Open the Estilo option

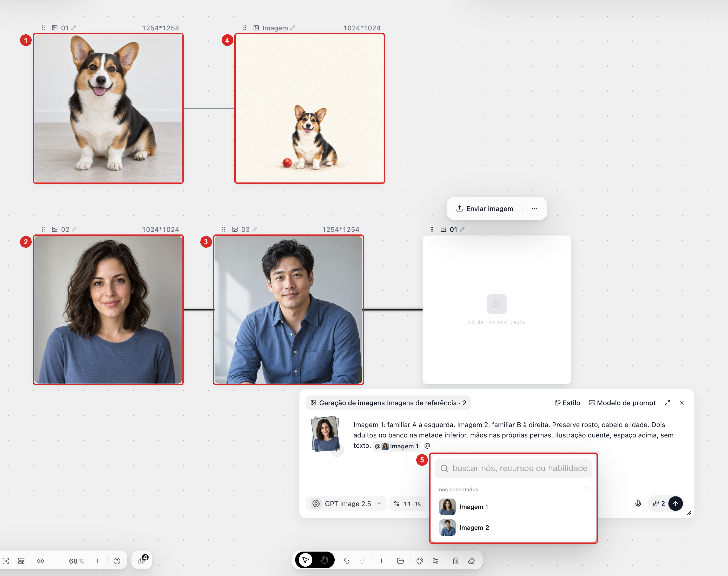[x=567, y=403]
